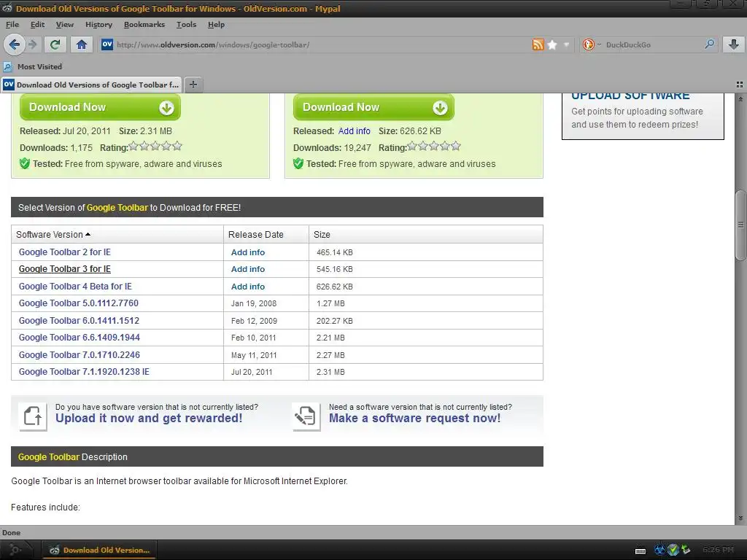The width and height of the screenshot is (747, 560).
Task: Click the UPLOAD SOFTWARE sidebar heading
Action: pos(630,96)
